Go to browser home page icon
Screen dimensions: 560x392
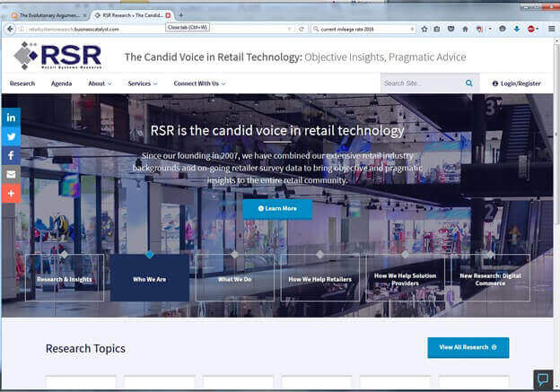click(465, 29)
